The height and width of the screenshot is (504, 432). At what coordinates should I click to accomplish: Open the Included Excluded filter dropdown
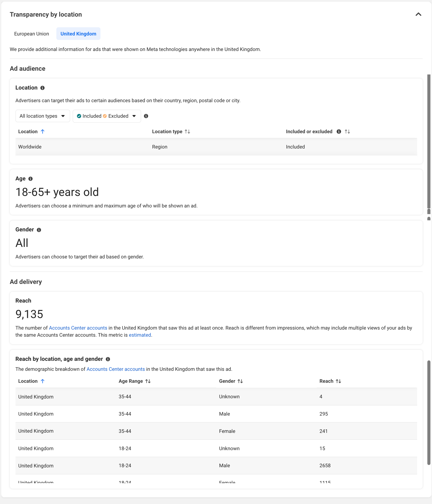(107, 116)
